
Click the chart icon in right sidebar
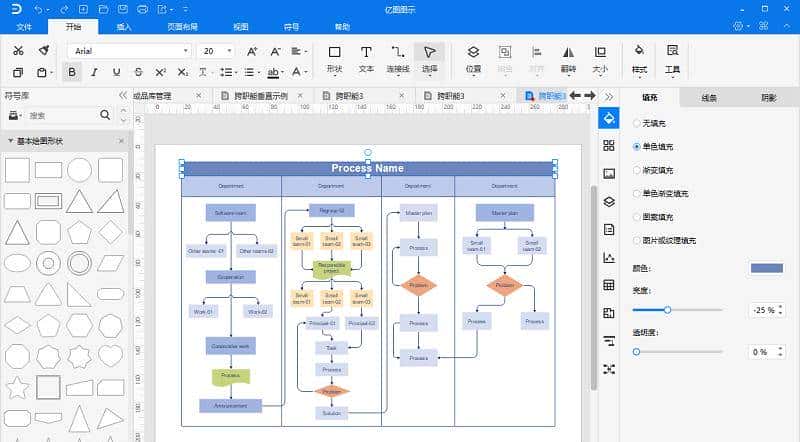click(608, 257)
